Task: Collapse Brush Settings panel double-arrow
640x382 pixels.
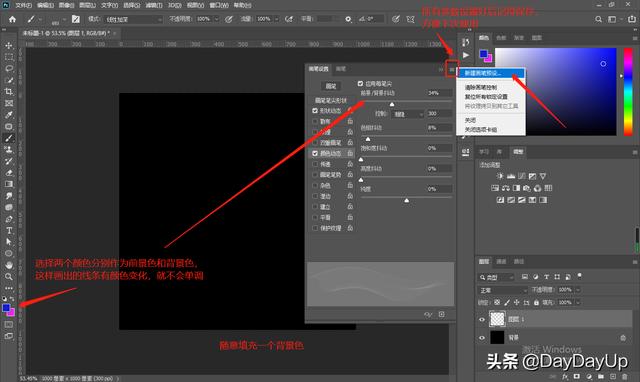Action: 441,69
